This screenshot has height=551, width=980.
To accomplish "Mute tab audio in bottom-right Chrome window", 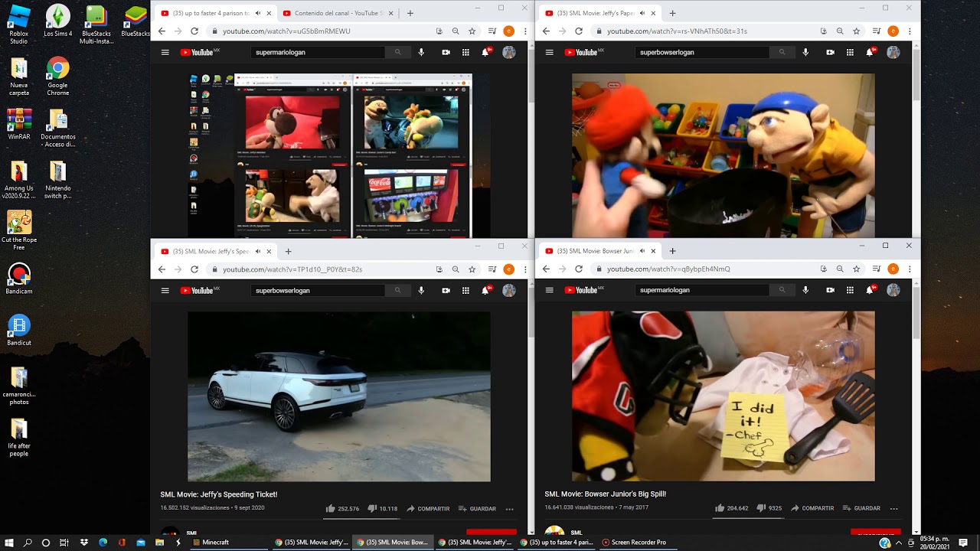I will [x=642, y=251].
